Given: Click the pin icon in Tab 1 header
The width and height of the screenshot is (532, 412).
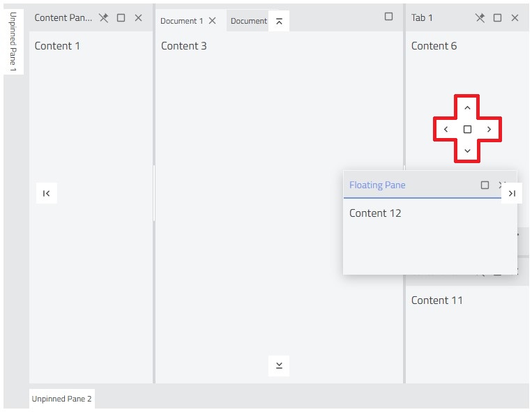Looking at the screenshot, I should tap(480, 18).
